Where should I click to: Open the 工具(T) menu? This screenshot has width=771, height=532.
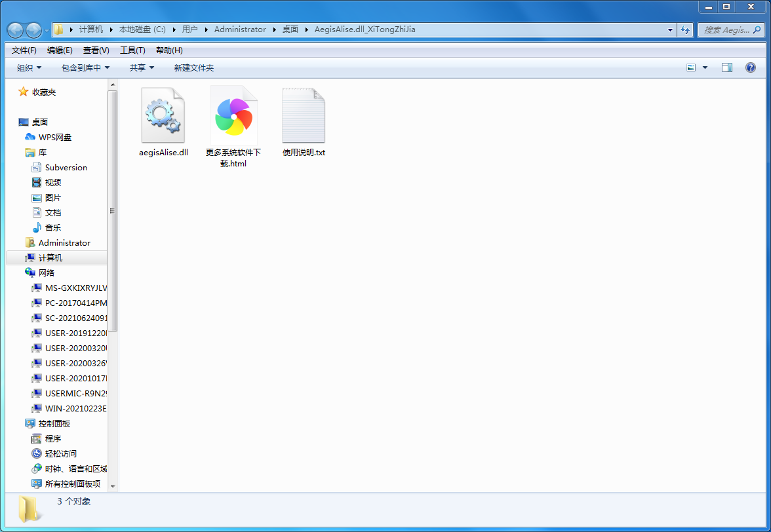[132, 50]
